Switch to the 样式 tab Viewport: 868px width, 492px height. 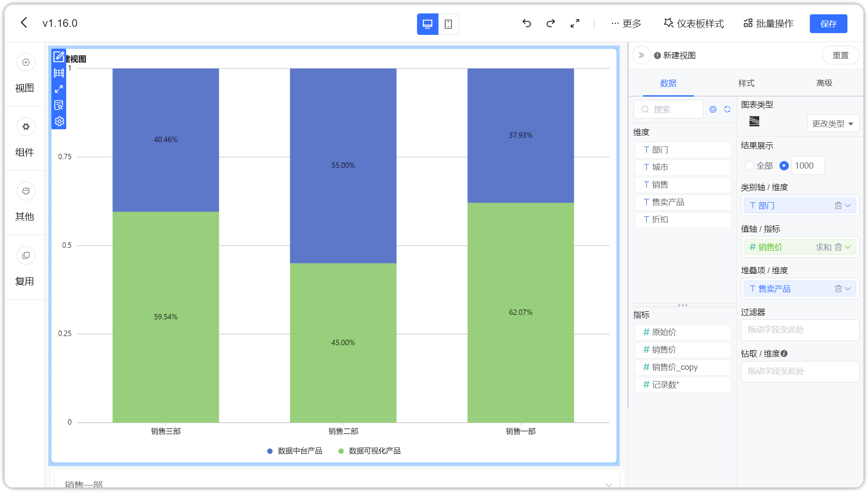[x=746, y=83]
